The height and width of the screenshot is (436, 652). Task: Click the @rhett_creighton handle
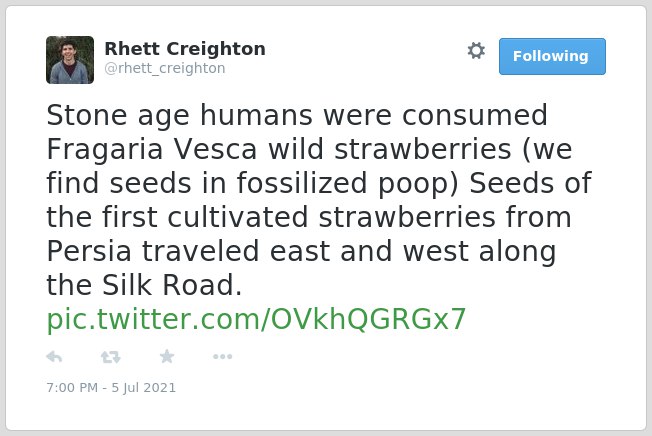coord(165,68)
